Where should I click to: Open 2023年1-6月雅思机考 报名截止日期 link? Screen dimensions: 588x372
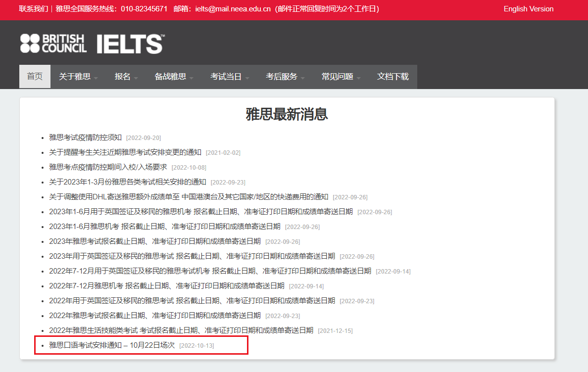click(165, 226)
